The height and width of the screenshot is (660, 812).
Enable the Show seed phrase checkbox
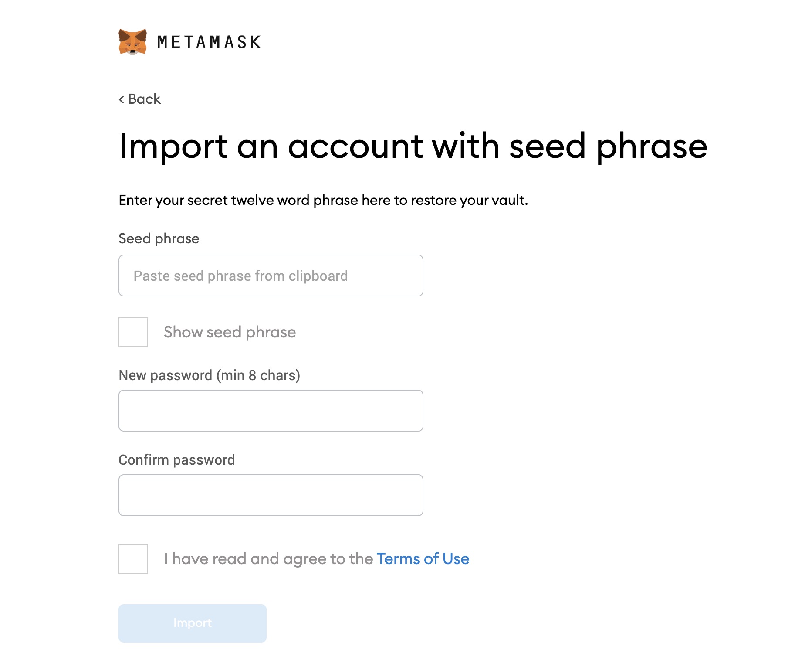click(x=133, y=332)
